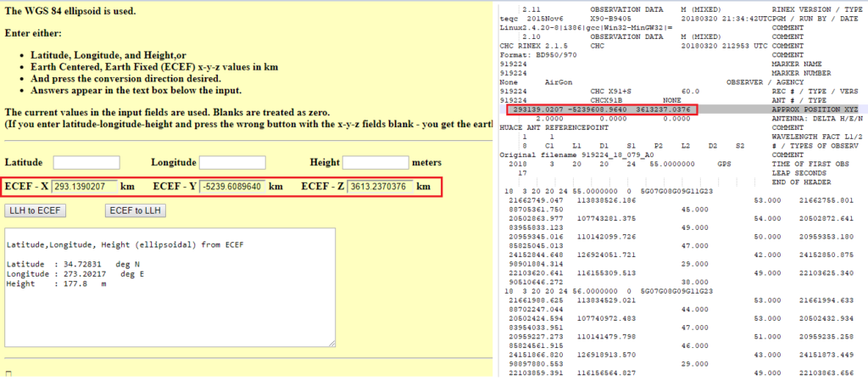The height and width of the screenshot is (381, 868).
Task: Click 'REC # / TYPE / VERS' label
Action: click(x=815, y=92)
